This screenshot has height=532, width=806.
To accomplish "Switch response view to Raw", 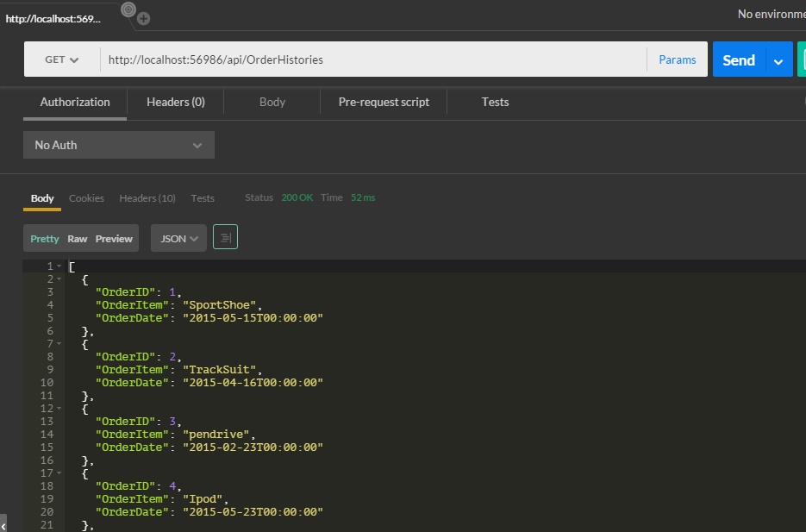I will pyautogui.click(x=78, y=239).
